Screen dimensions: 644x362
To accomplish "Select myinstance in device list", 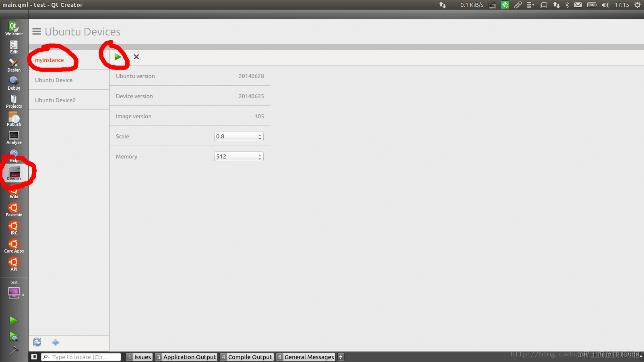I will (69, 60).
